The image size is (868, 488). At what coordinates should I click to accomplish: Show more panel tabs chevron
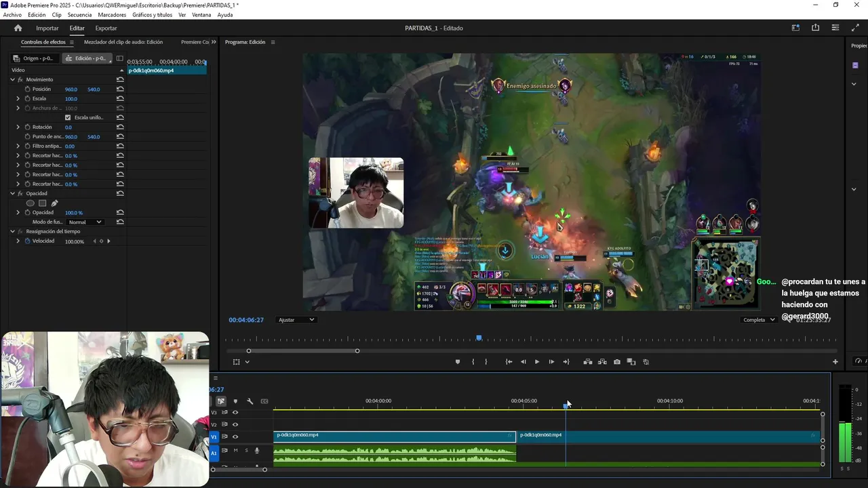(214, 42)
